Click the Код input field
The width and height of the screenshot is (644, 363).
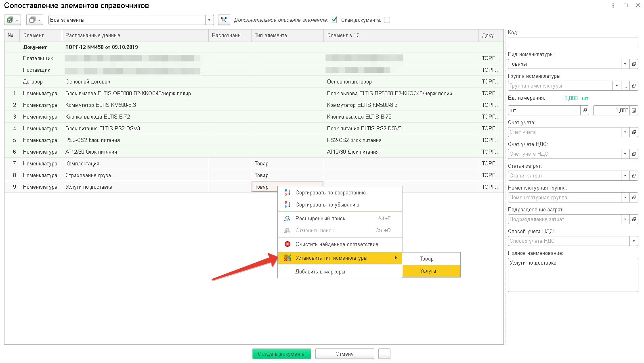[573, 42]
